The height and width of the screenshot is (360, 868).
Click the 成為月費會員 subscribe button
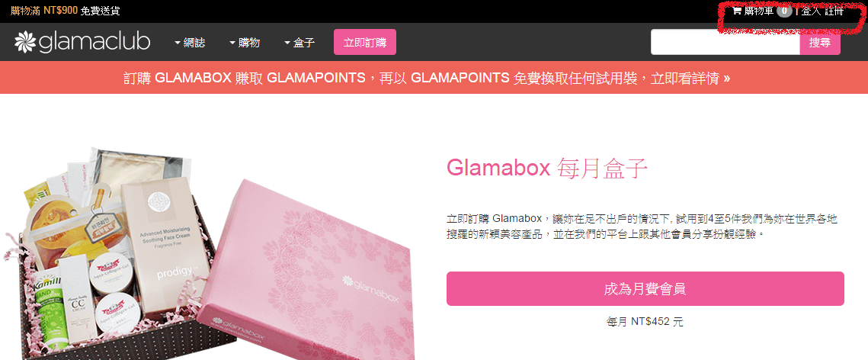[x=645, y=288]
